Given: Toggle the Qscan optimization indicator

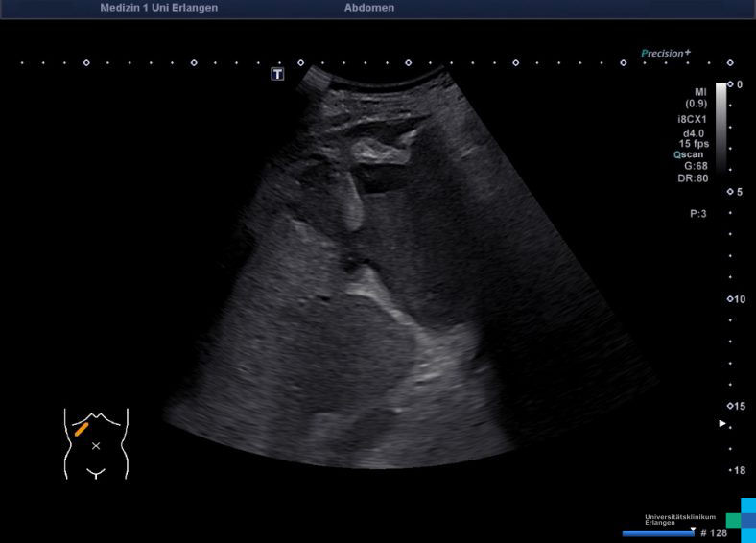Looking at the screenshot, I should (690, 154).
